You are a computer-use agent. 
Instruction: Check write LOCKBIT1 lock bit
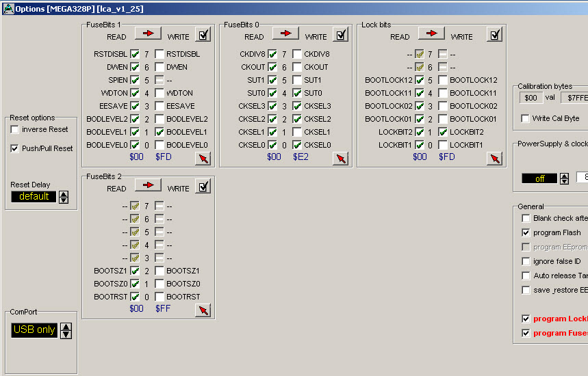tap(443, 145)
